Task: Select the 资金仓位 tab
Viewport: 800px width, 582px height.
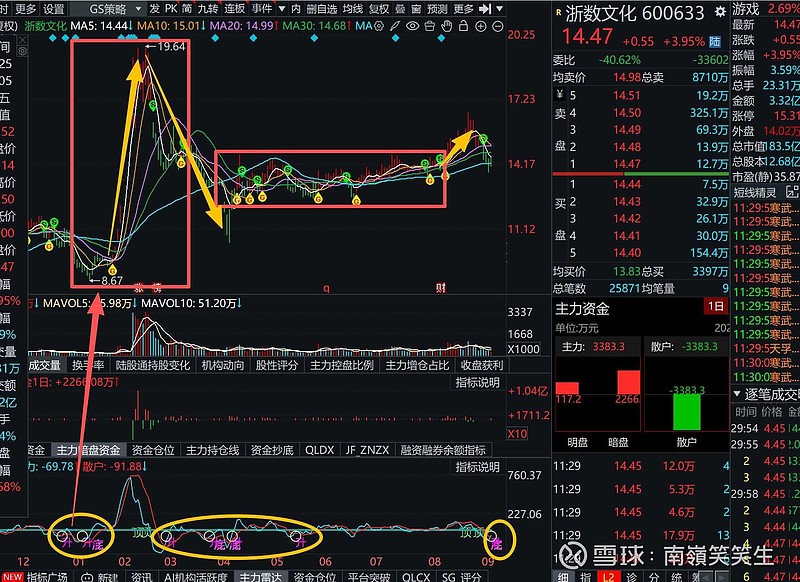Action: [x=153, y=450]
